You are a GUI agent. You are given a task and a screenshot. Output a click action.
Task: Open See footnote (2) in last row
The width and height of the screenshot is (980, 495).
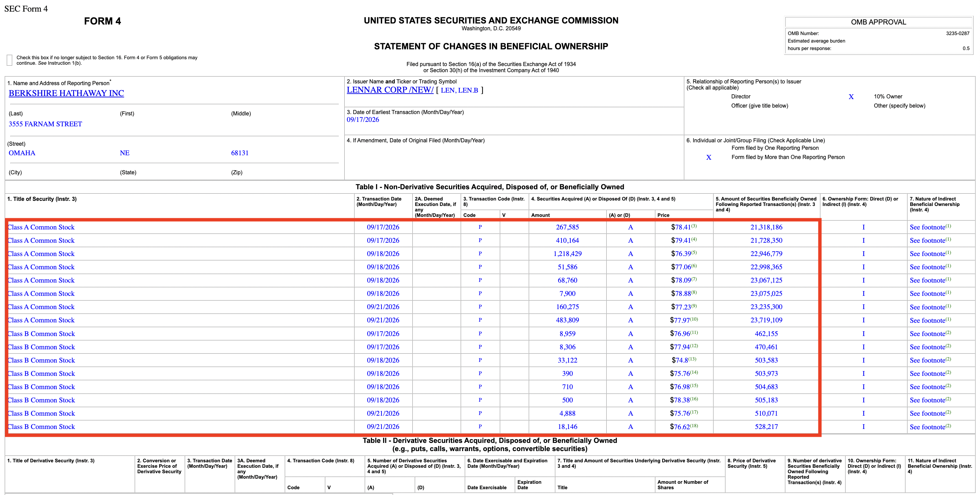[930, 427]
